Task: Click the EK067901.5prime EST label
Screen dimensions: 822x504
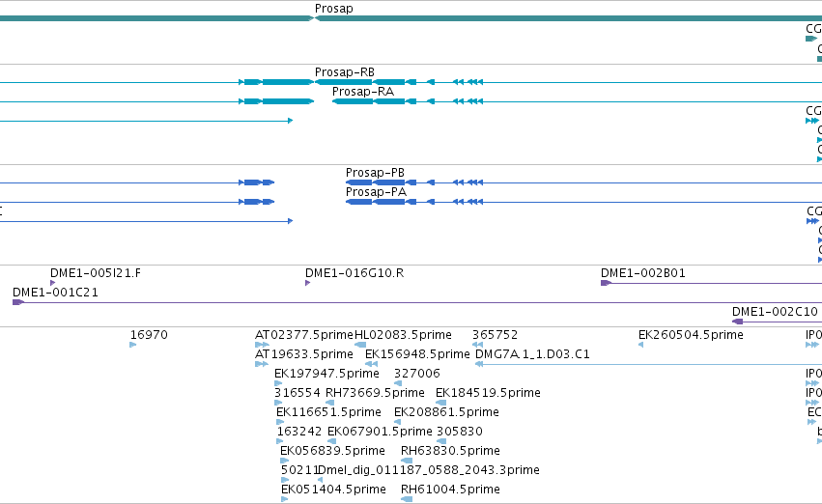Action: point(380,432)
